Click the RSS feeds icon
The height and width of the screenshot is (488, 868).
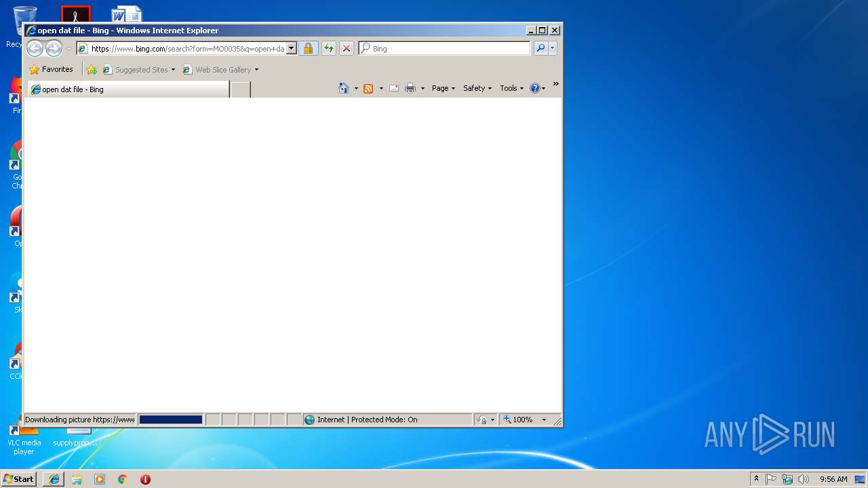368,88
